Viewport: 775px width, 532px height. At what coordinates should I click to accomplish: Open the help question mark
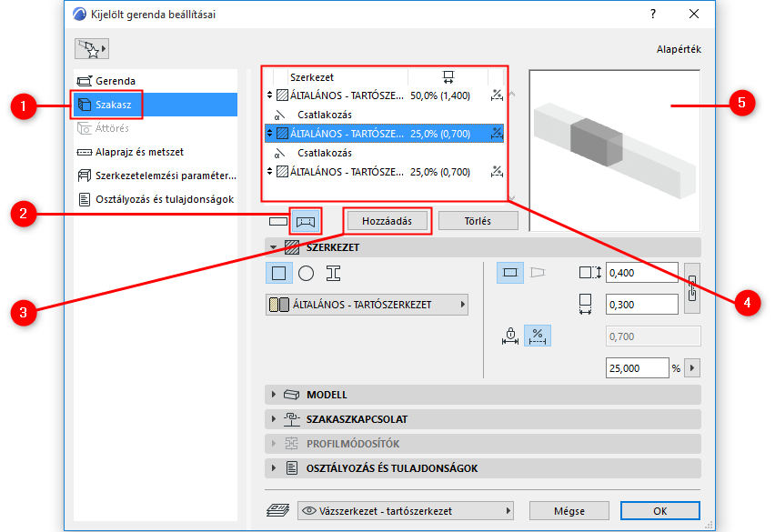coord(653,14)
